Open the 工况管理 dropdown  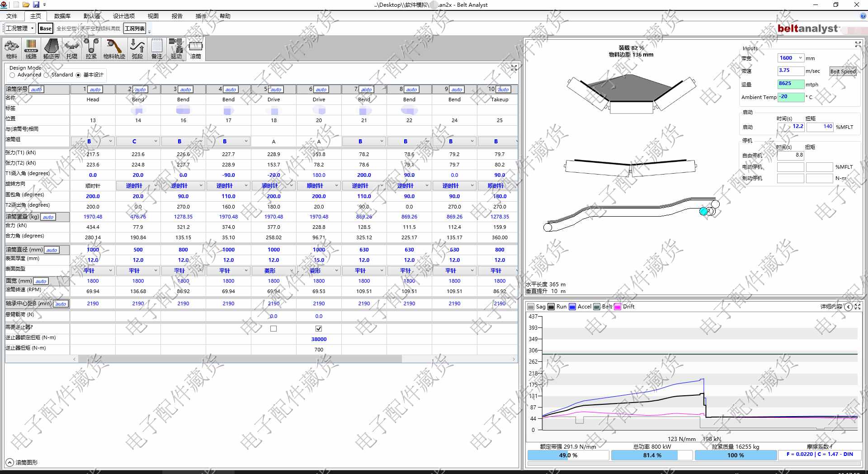coord(20,28)
